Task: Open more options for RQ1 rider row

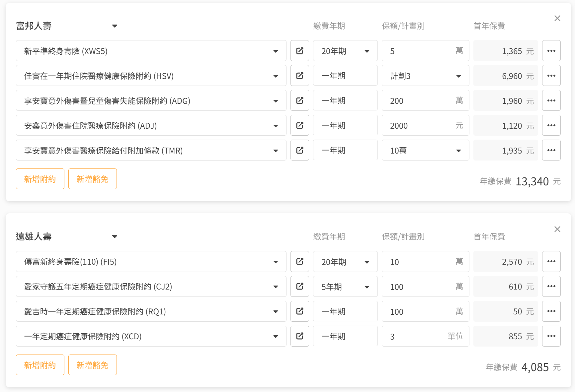Action: coord(551,311)
